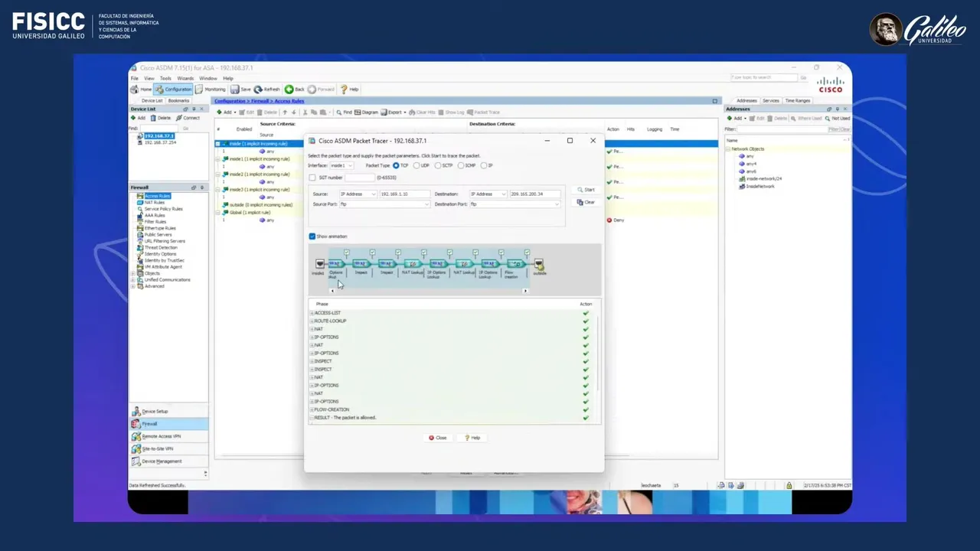
Task: Click the Clear button in Packet Tracer
Action: [586, 202]
